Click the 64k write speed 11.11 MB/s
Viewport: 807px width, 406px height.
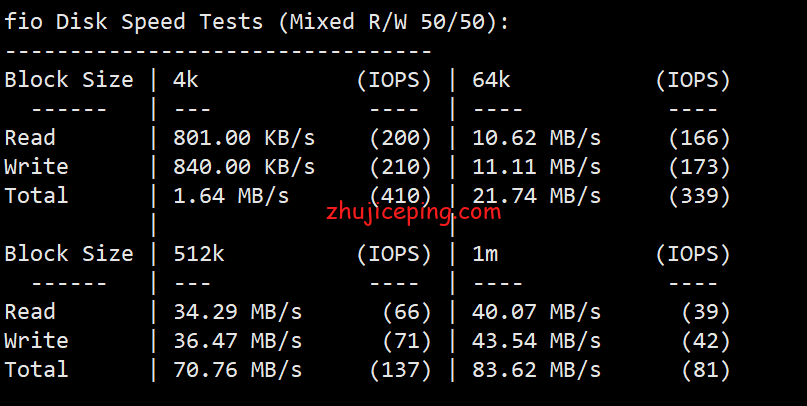point(536,167)
